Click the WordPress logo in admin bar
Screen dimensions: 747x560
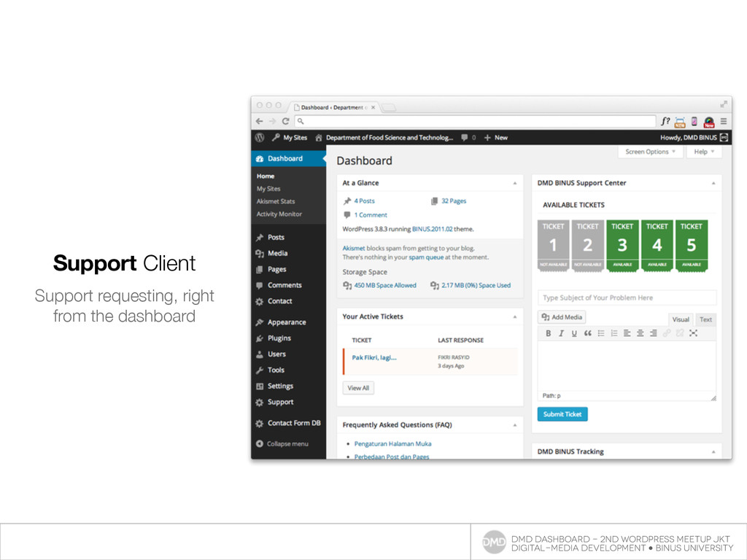260,138
